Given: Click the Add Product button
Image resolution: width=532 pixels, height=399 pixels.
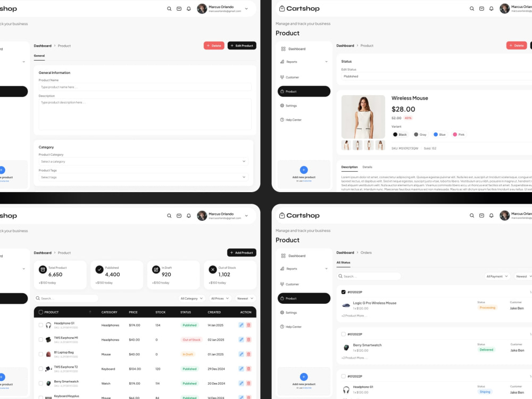Looking at the screenshot, I should [x=242, y=253].
